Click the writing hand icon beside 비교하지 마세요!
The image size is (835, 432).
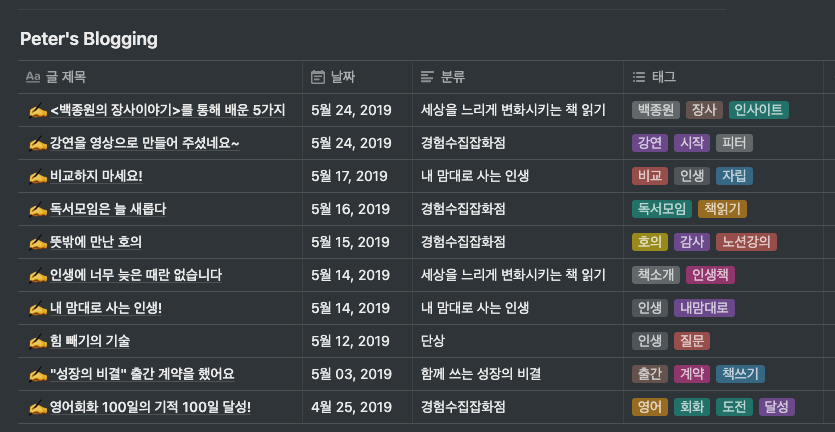pos(38,176)
